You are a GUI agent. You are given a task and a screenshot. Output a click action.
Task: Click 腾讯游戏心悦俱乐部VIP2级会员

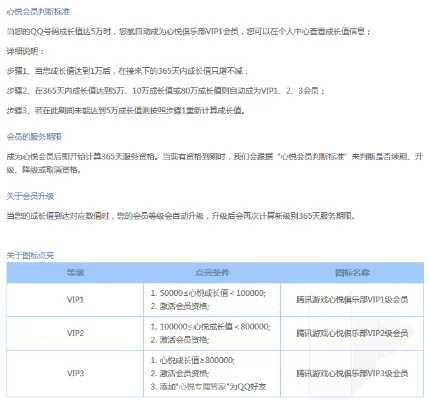click(x=352, y=333)
